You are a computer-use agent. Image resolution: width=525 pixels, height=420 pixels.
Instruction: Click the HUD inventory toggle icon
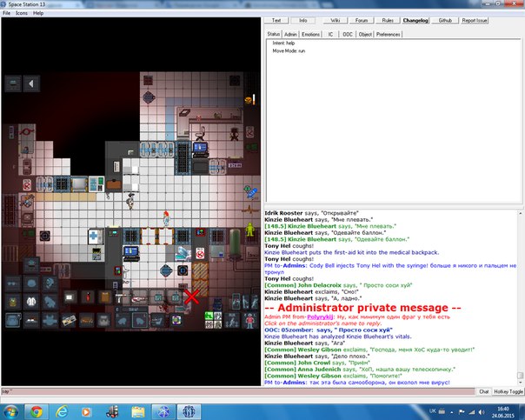coord(13,83)
